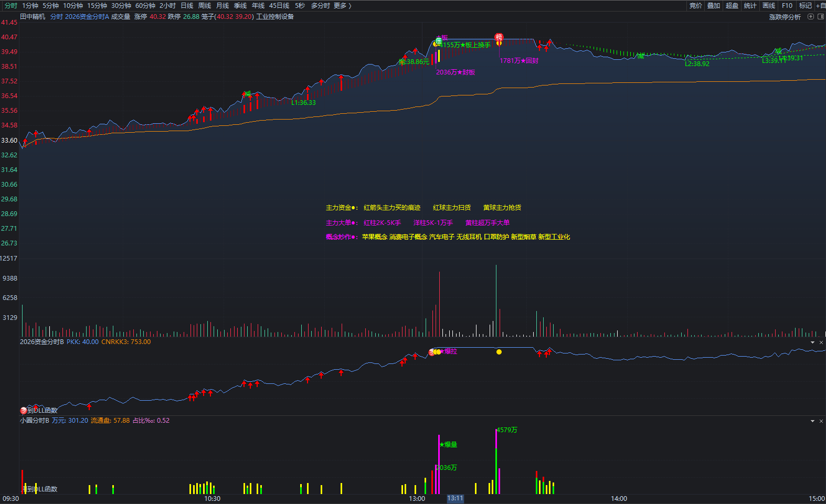
Task: Click the 2026资金分时A indicator name
Action: (87, 17)
